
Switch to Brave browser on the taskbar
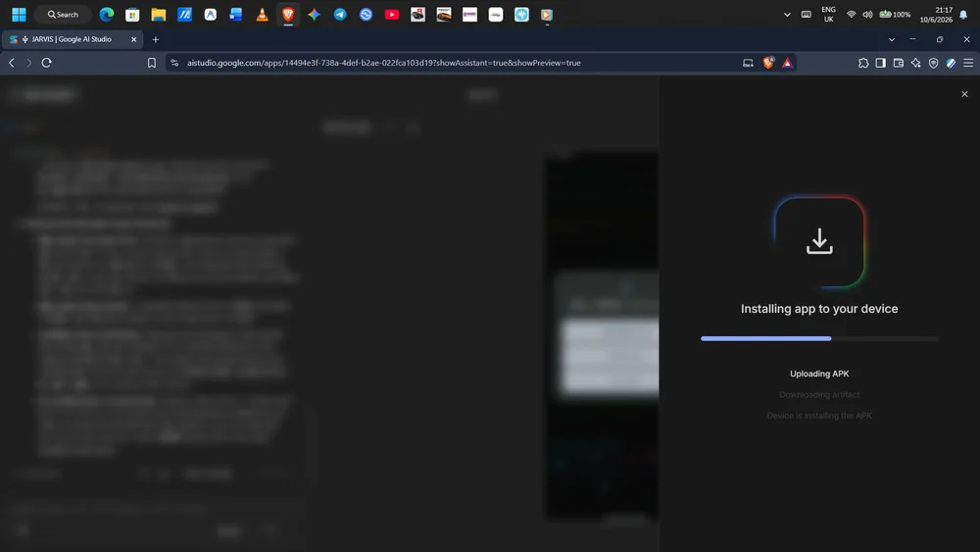click(x=288, y=15)
